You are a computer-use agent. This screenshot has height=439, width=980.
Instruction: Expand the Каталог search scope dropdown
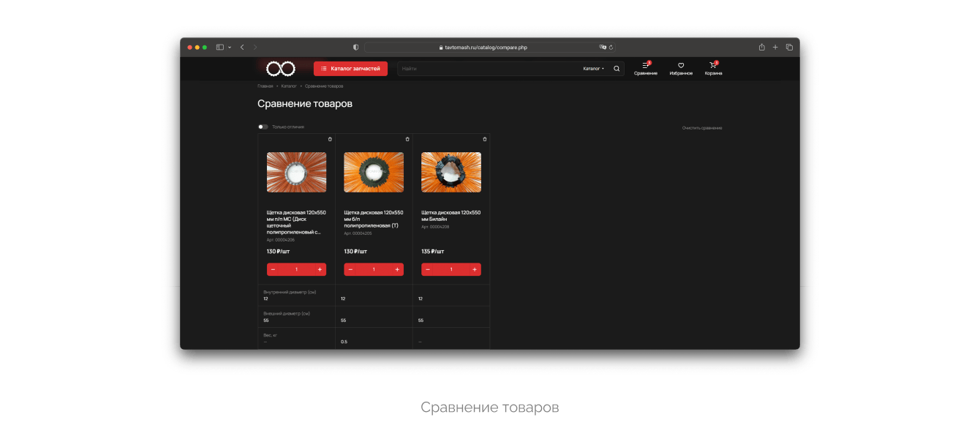(594, 69)
